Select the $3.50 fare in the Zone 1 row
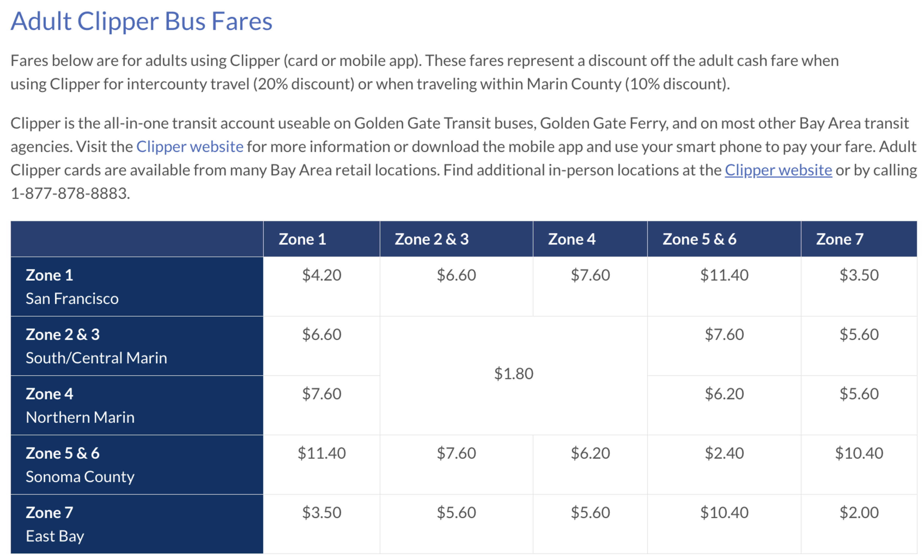Screen dimensions: 924x560 [x=859, y=275]
